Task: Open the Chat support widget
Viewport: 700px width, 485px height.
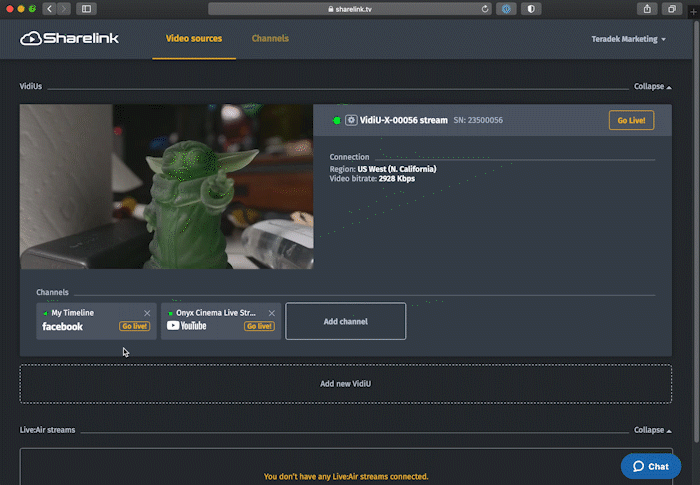Action: click(651, 466)
